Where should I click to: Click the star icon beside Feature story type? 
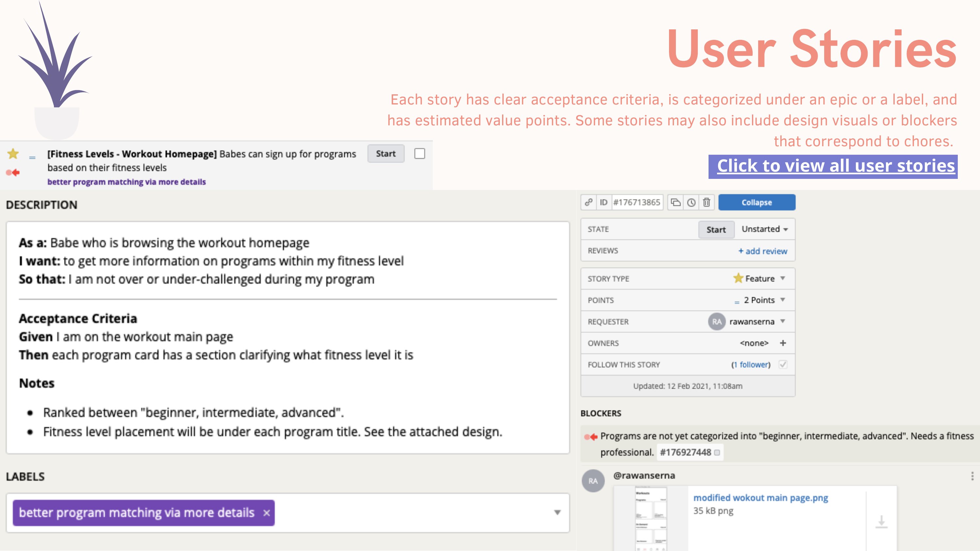coord(738,278)
